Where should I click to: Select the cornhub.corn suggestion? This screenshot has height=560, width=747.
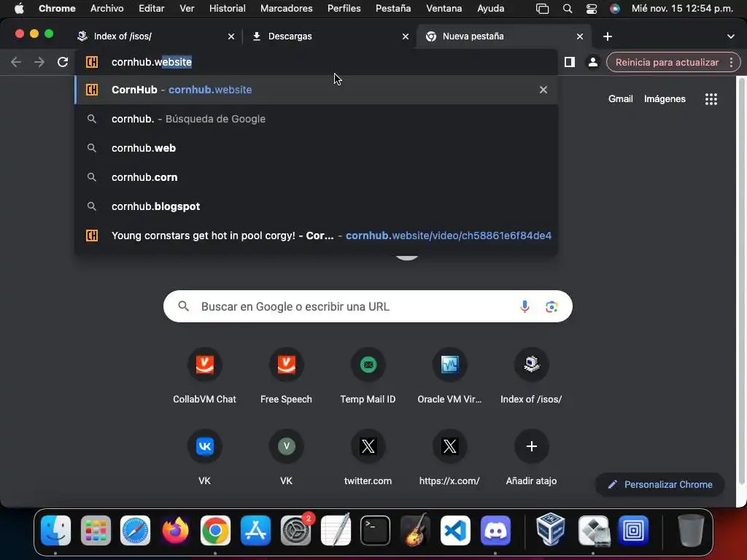click(317, 177)
